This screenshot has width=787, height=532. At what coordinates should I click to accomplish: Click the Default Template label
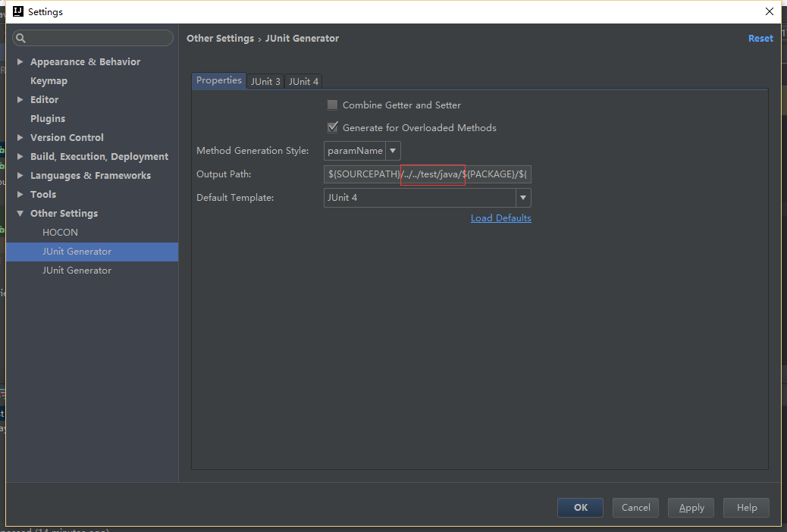pyautogui.click(x=235, y=198)
